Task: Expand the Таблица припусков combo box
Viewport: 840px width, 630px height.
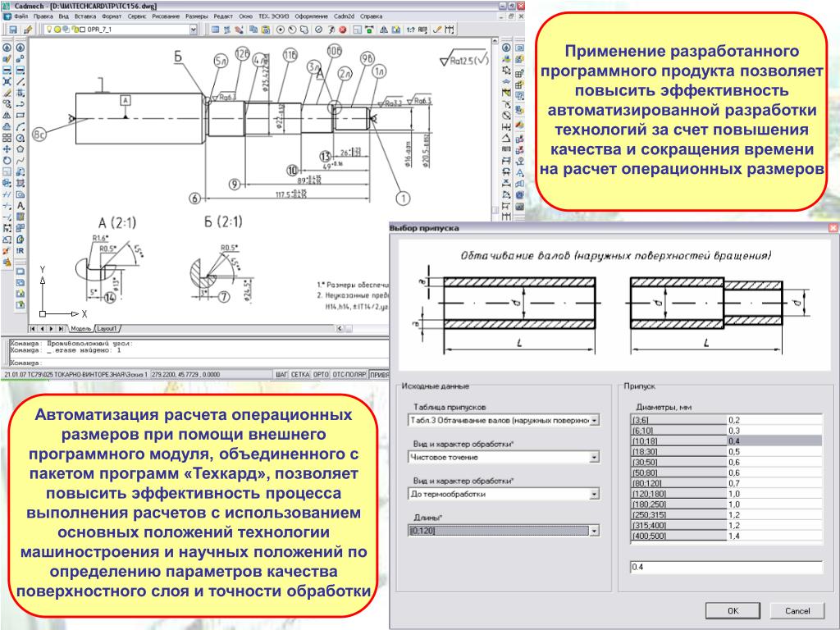Action: pyautogui.click(x=594, y=421)
